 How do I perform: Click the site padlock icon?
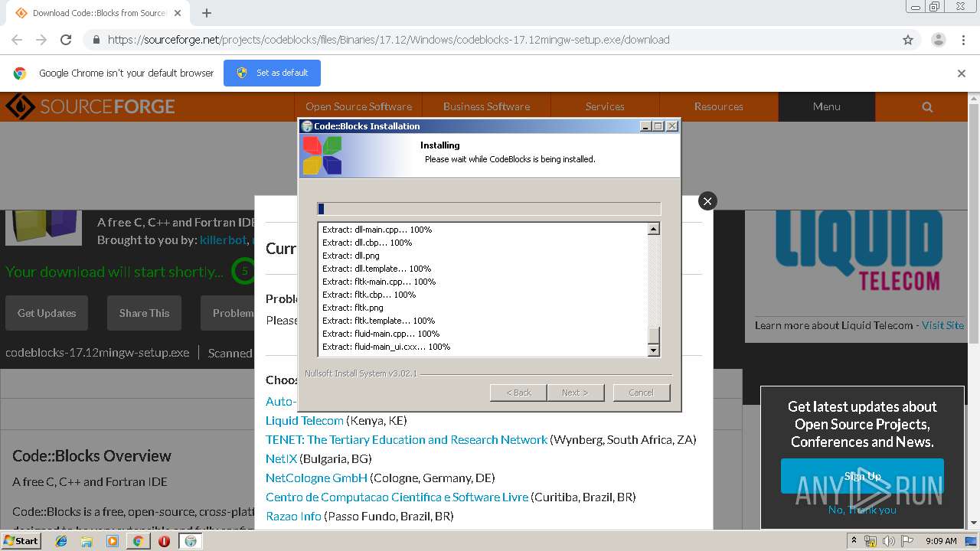96,40
